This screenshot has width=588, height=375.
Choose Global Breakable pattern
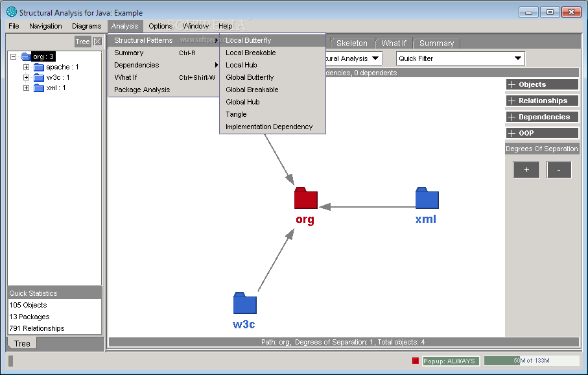273,90
